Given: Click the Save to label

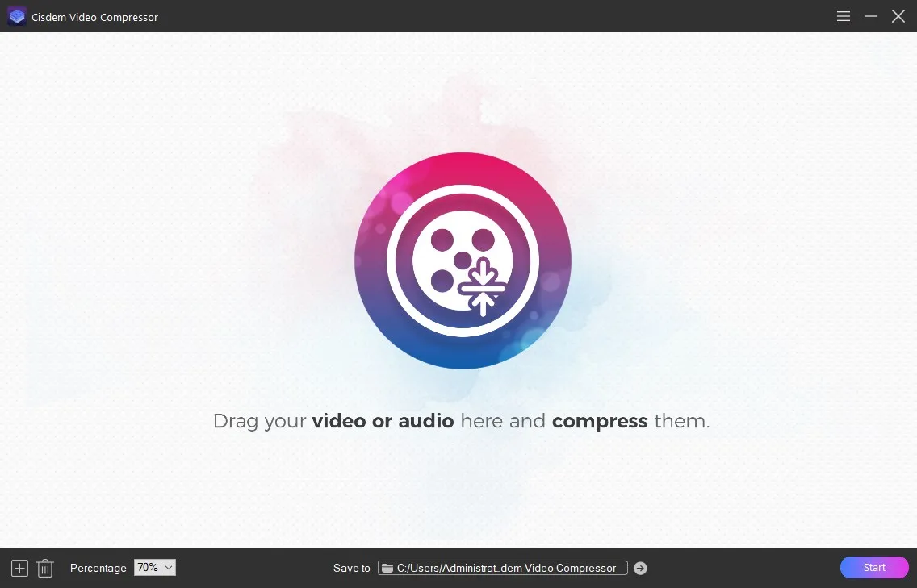Looking at the screenshot, I should [351, 568].
